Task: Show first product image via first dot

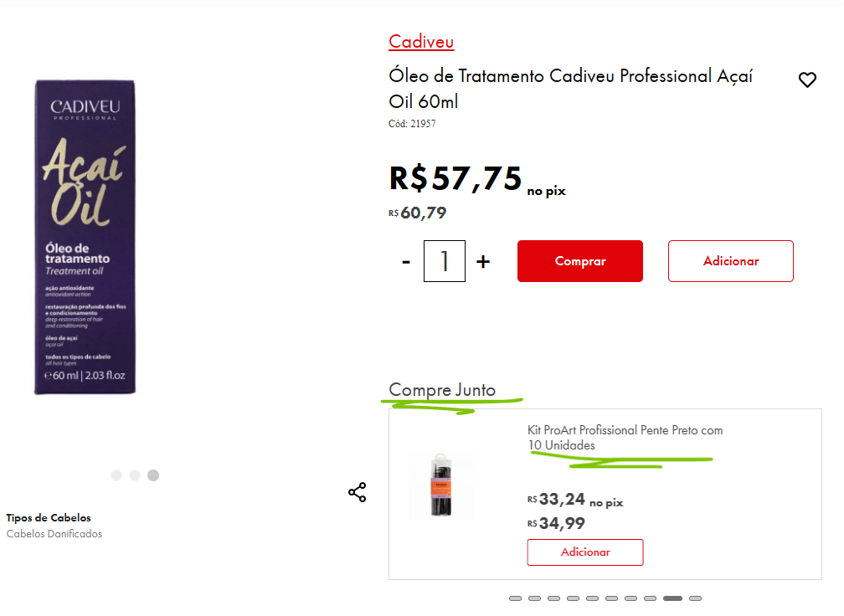Action: click(x=116, y=475)
